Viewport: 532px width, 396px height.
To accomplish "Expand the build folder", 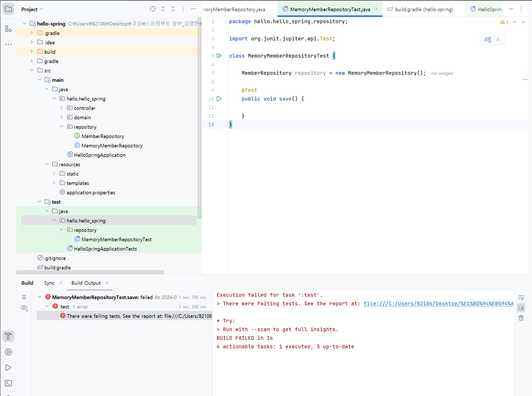I will (32, 52).
